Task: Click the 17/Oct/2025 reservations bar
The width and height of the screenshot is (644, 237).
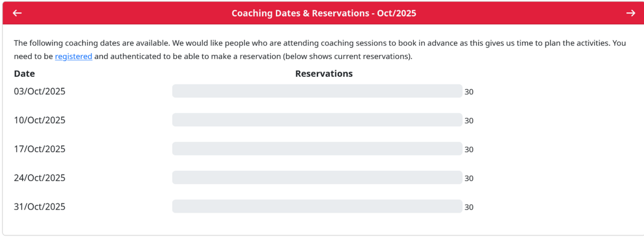Action: (x=317, y=149)
